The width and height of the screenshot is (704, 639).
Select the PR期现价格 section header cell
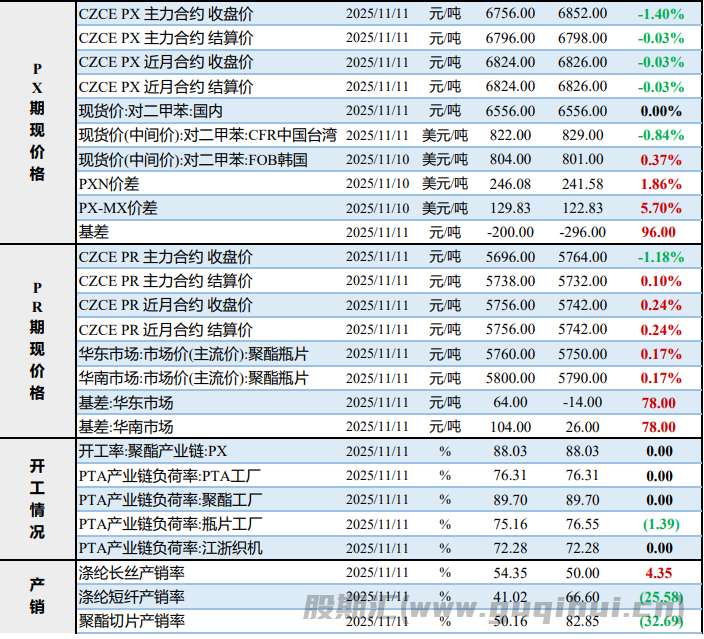tap(37, 340)
